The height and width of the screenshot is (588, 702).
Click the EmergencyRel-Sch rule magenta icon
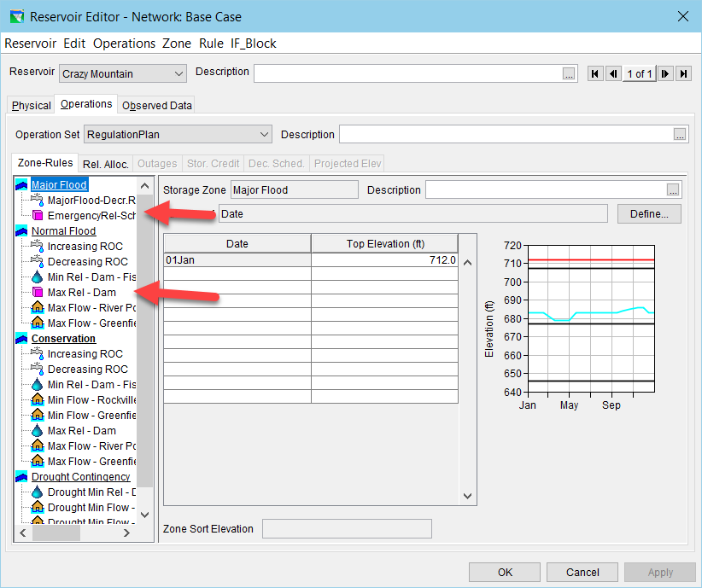[38, 216]
